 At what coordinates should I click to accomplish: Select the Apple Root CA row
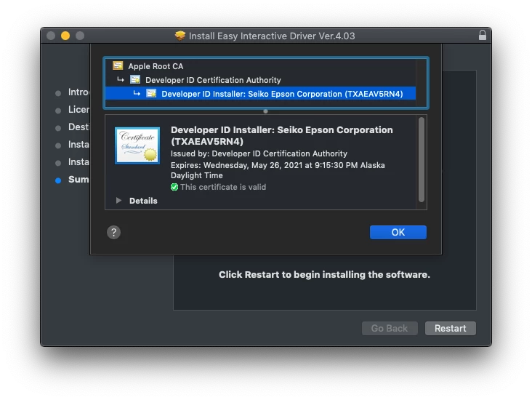(261, 66)
